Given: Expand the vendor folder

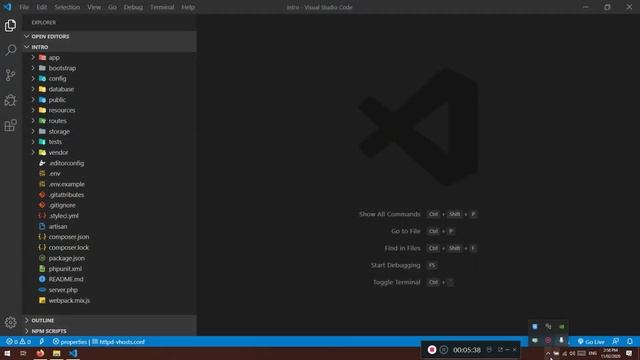Looking at the screenshot, I should [33, 152].
